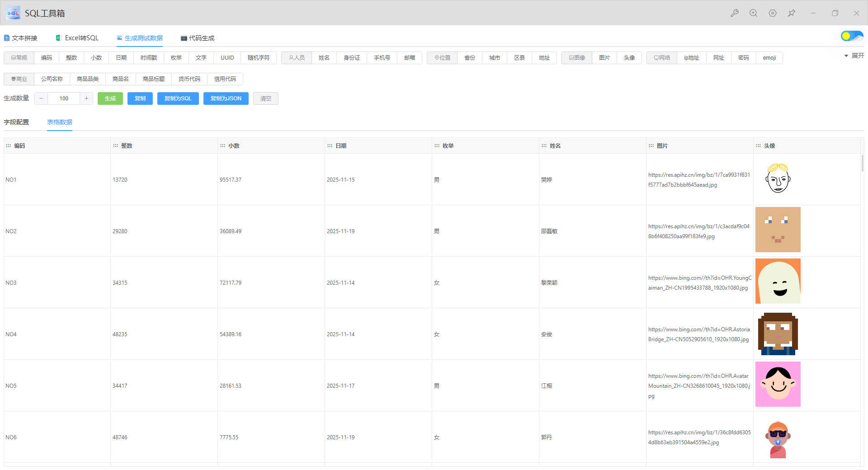The image size is (868, 470).
Task: Click the drag handle icon on 编码 column
Action: tap(8, 146)
